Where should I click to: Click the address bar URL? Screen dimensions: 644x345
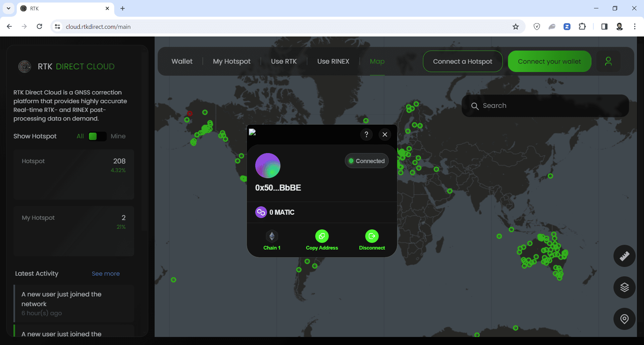98,27
